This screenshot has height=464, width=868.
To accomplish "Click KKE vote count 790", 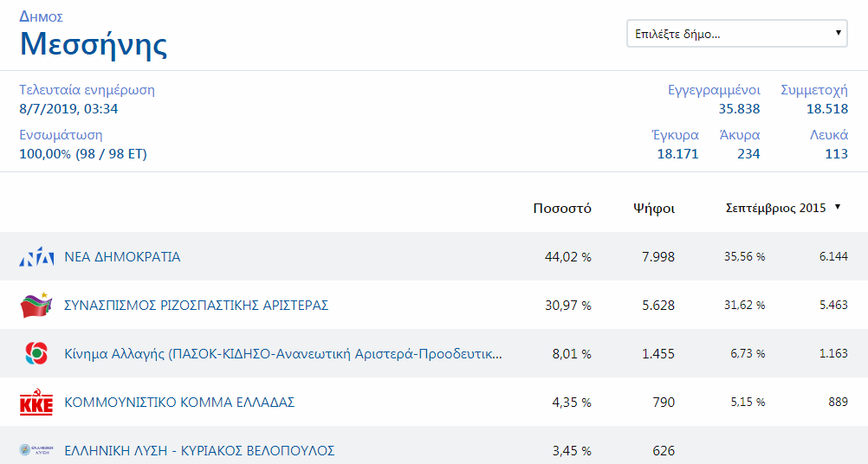I will point(664,402).
